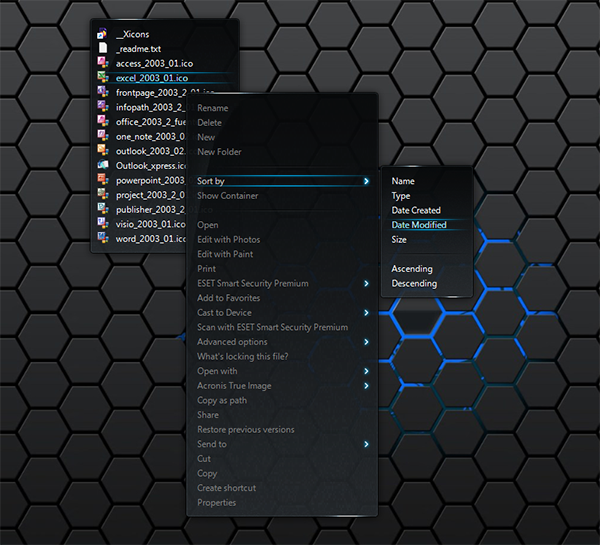This screenshot has height=545, width=600.
Task: Open Properties from the context menu
Action: (x=217, y=502)
